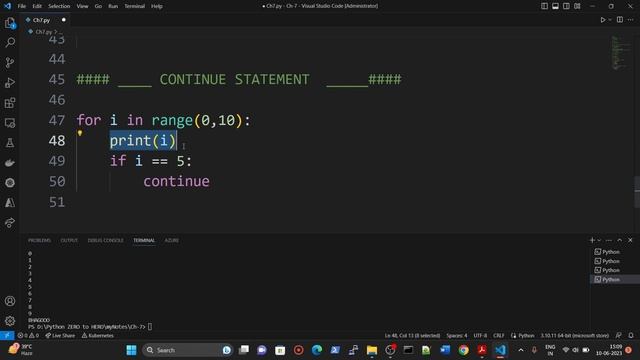The image size is (640, 360).
Task: Run the Python file with play icon
Action: [602, 20]
